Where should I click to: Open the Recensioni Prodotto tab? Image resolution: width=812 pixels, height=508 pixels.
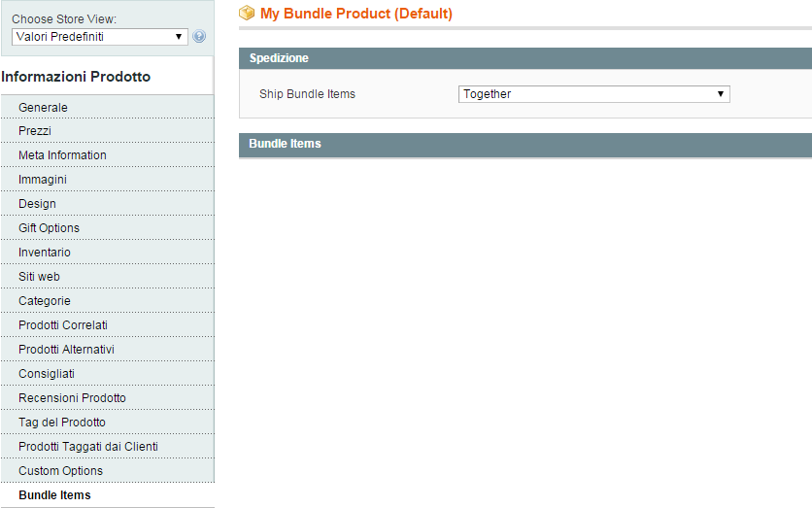point(72,398)
